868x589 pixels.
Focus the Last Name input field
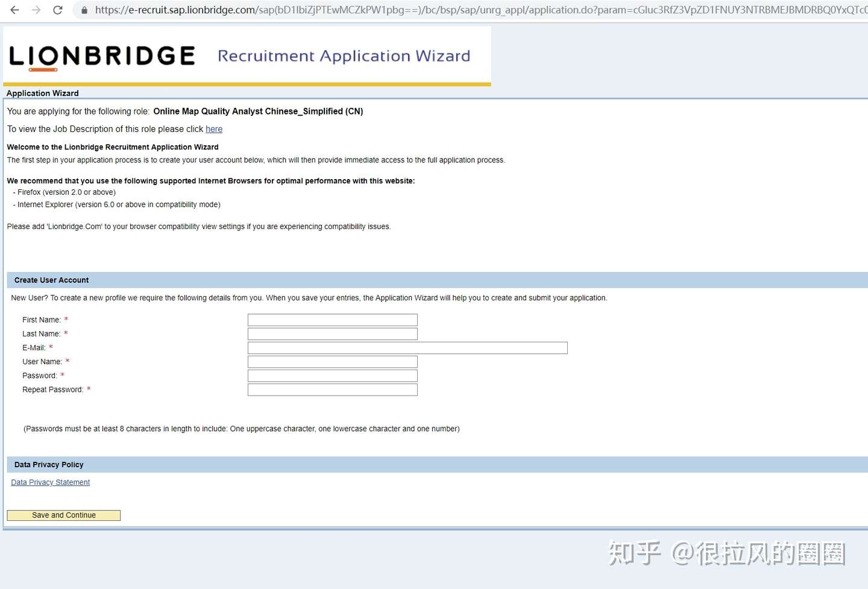[x=333, y=334]
